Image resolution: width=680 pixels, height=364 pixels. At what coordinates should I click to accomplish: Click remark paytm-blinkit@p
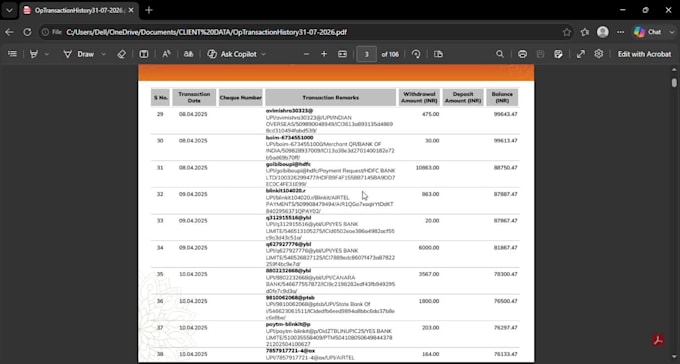(288, 324)
